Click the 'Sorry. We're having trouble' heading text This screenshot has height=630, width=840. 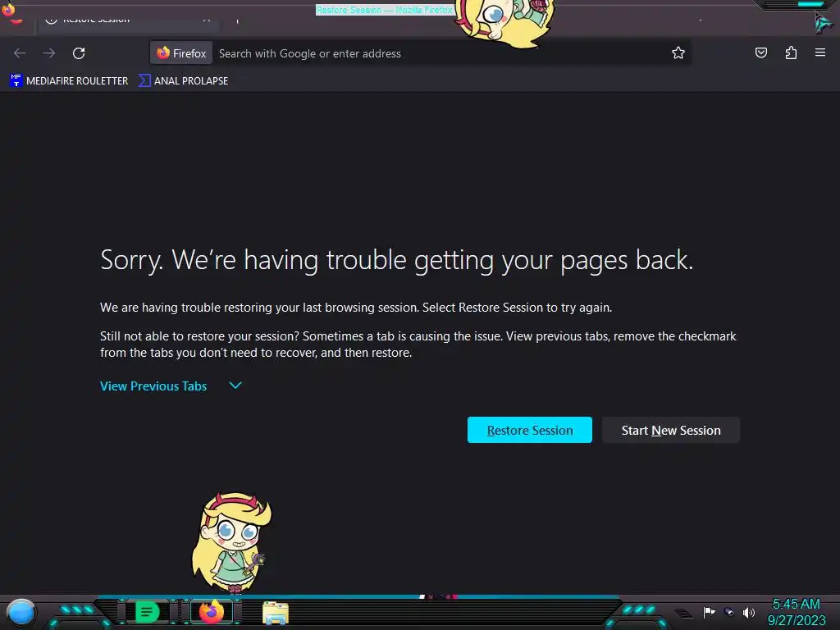pos(396,260)
